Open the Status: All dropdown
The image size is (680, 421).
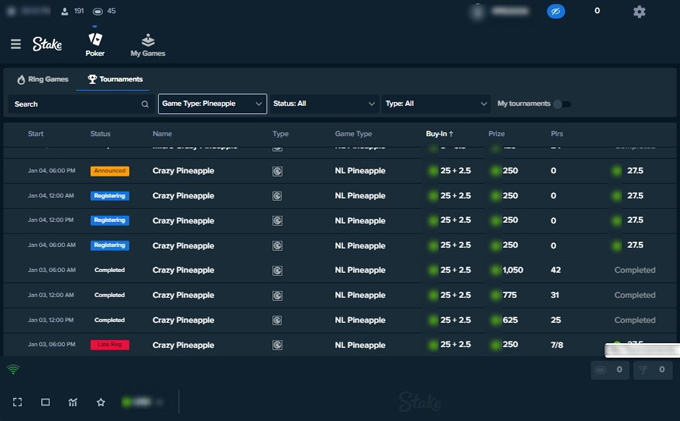point(323,104)
